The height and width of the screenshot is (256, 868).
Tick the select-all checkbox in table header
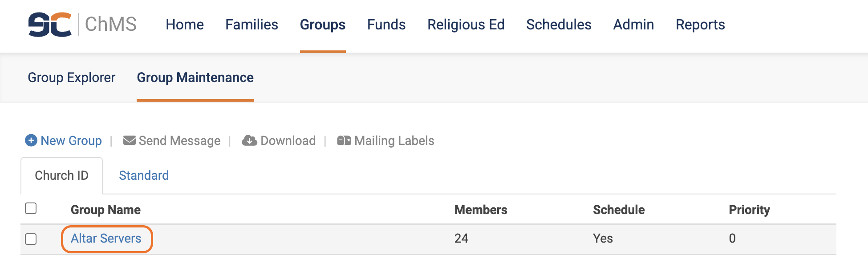tap(31, 208)
